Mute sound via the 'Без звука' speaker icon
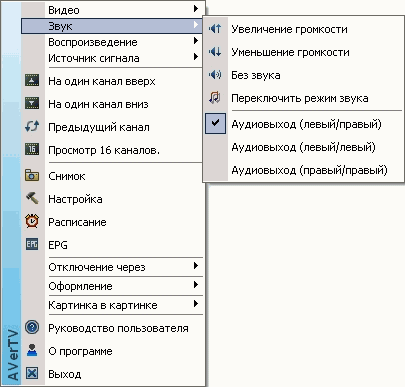Screen dimensions: 405x387 215,75
